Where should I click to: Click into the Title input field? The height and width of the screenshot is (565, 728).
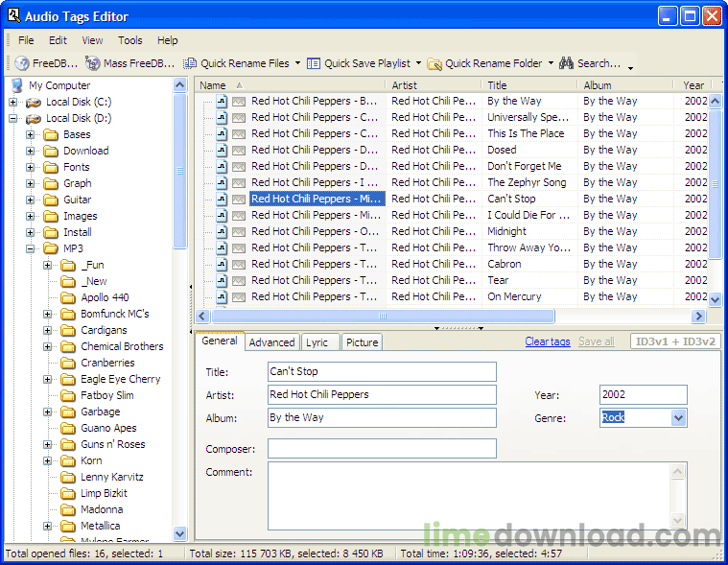click(x=382, y=372)
